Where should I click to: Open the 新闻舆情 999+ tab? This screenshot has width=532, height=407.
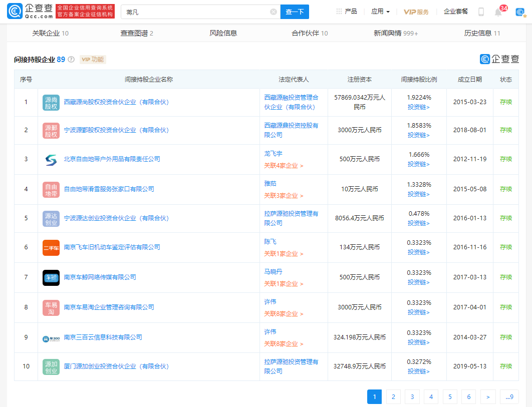(396, 33)
